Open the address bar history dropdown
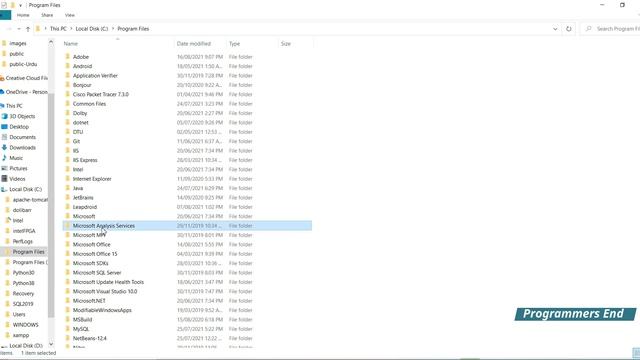Image resolution: width=640 pixels, height=360 pixels. (x=555, y=29)
